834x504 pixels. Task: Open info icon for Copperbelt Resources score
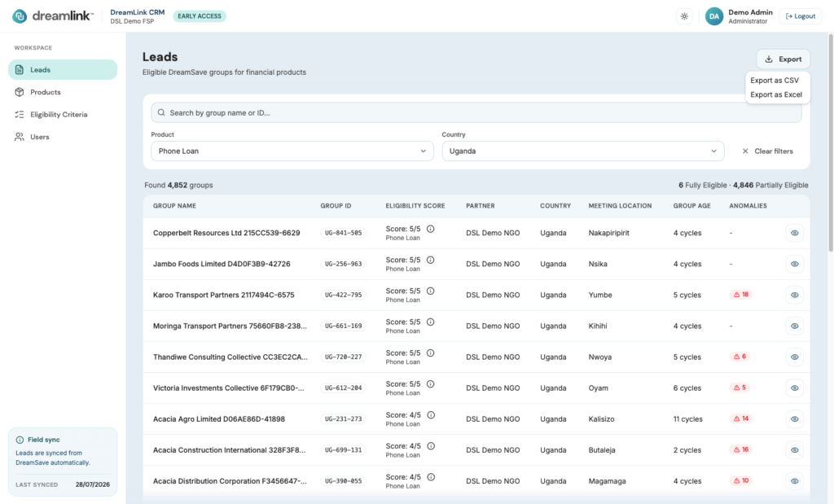coord(430,229)
